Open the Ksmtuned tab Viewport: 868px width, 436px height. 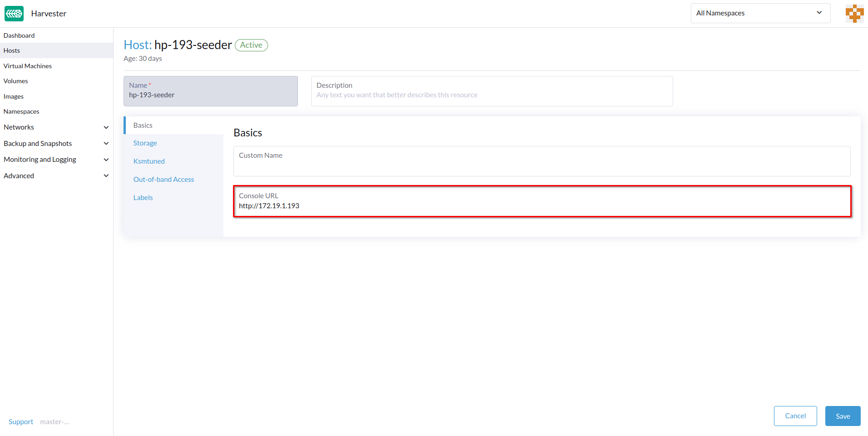pos(149,160)
